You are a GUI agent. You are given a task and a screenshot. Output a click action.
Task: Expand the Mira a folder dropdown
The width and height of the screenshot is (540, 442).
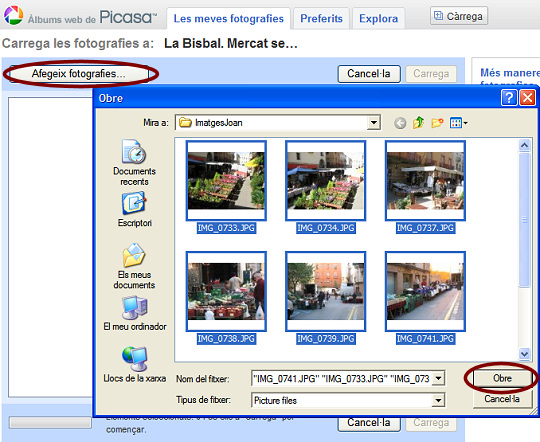(373, 123)
